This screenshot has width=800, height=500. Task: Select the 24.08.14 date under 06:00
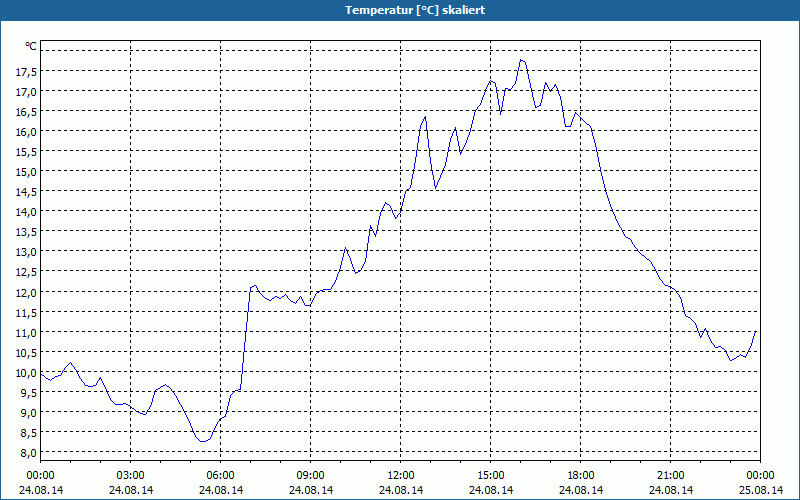(x=220, y=490)
